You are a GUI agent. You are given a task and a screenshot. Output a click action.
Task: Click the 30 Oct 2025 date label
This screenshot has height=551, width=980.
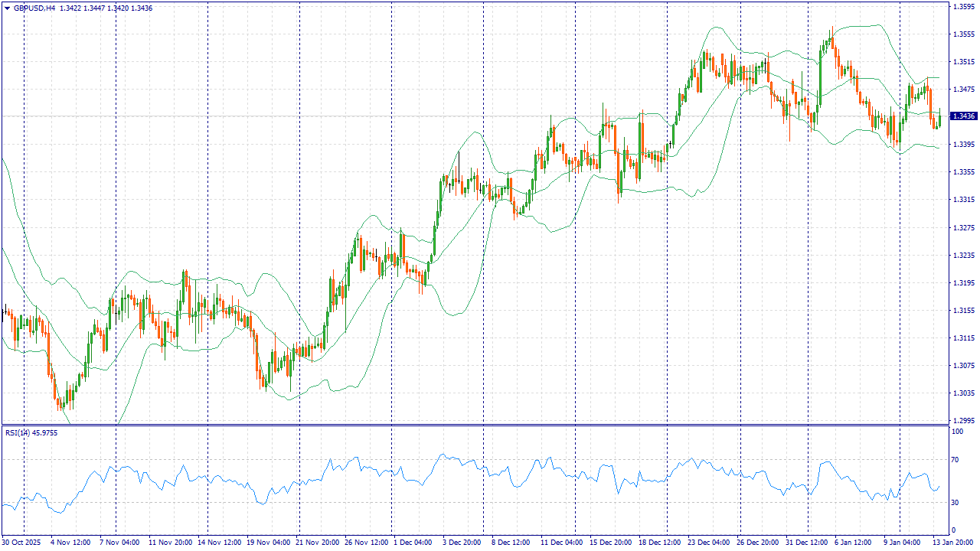click(21, 543)
